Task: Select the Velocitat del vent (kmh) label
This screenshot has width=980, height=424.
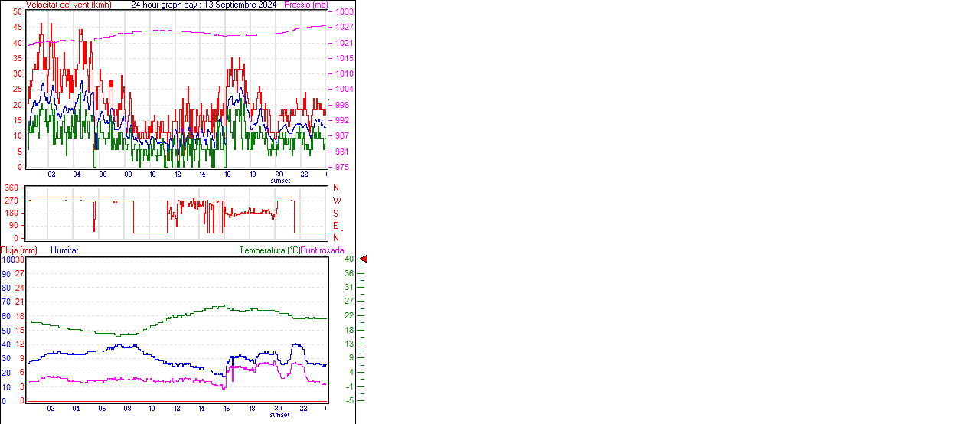Action: [68, 5]
